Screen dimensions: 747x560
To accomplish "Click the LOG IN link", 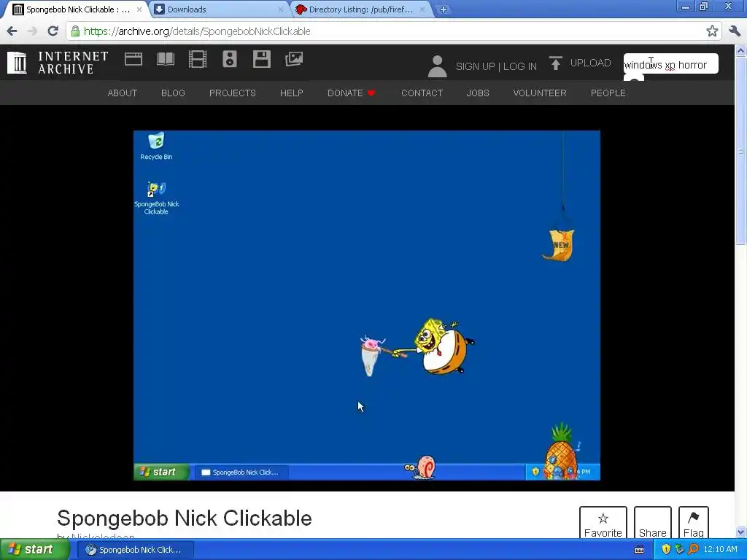I will click(x=519, y=66).
